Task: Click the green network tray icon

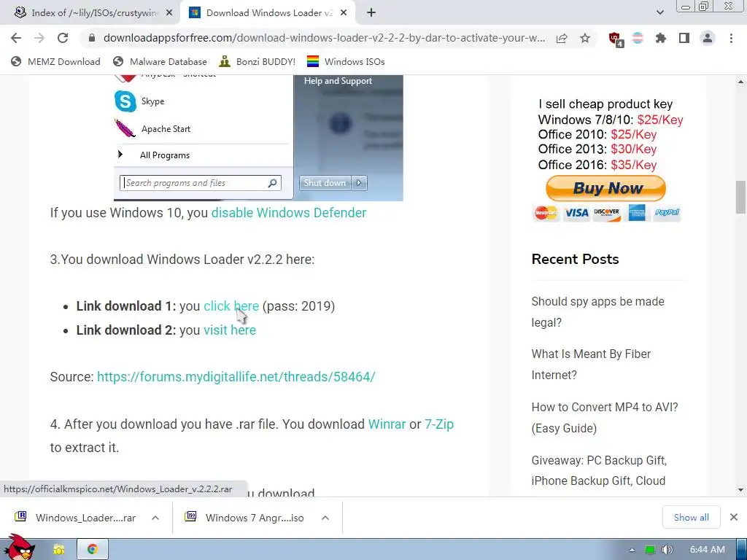Action: tap(649, 550)
